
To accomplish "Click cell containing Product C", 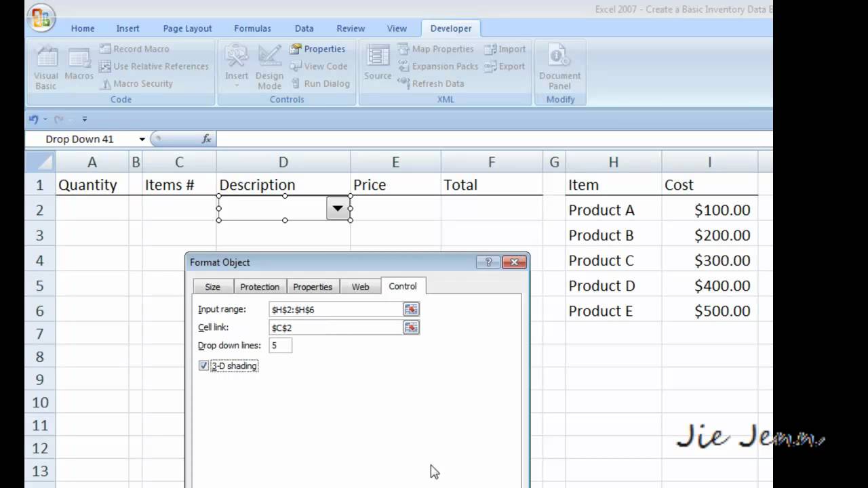I will (x=613, y=260).
